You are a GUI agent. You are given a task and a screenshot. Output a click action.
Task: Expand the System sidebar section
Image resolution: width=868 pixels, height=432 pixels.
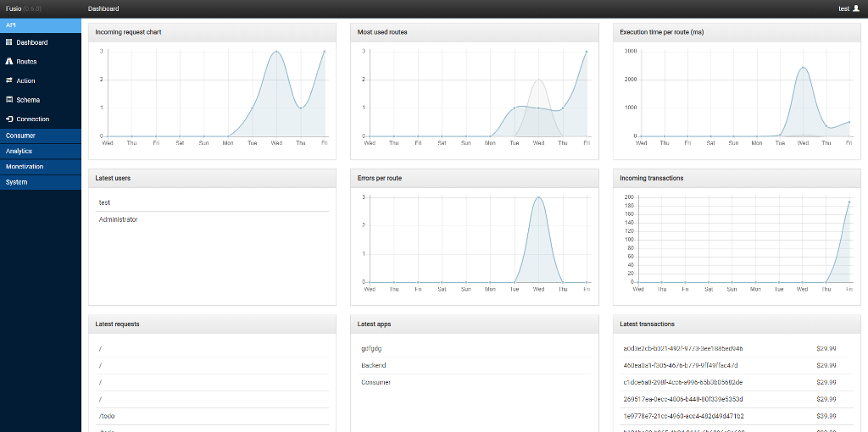point(17,182)
